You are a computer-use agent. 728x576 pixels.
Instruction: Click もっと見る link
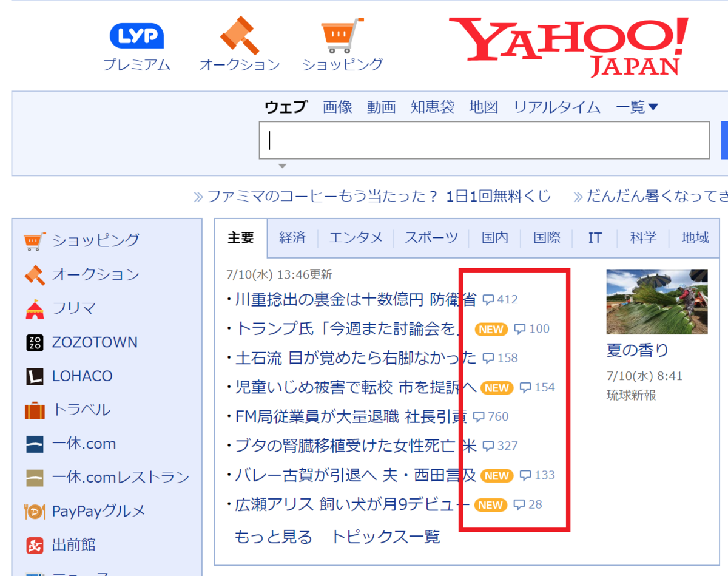(273, 537)
